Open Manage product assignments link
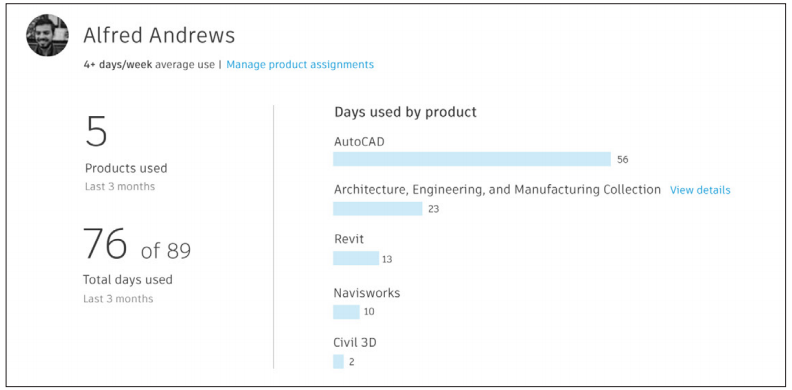792x390 pixels. (x=300, y=65)
